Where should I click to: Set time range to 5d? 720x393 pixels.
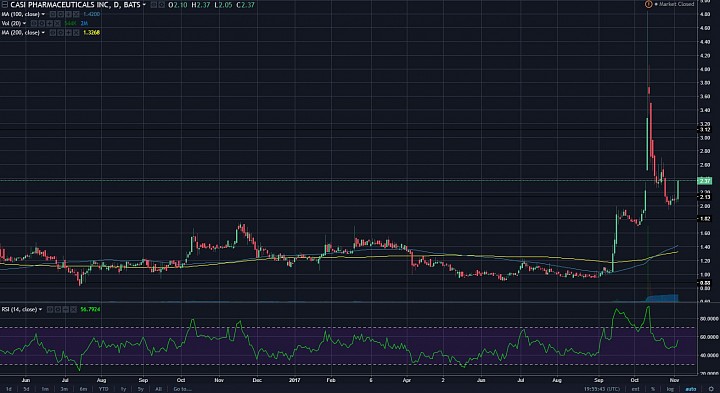click(x=26, y=389)
